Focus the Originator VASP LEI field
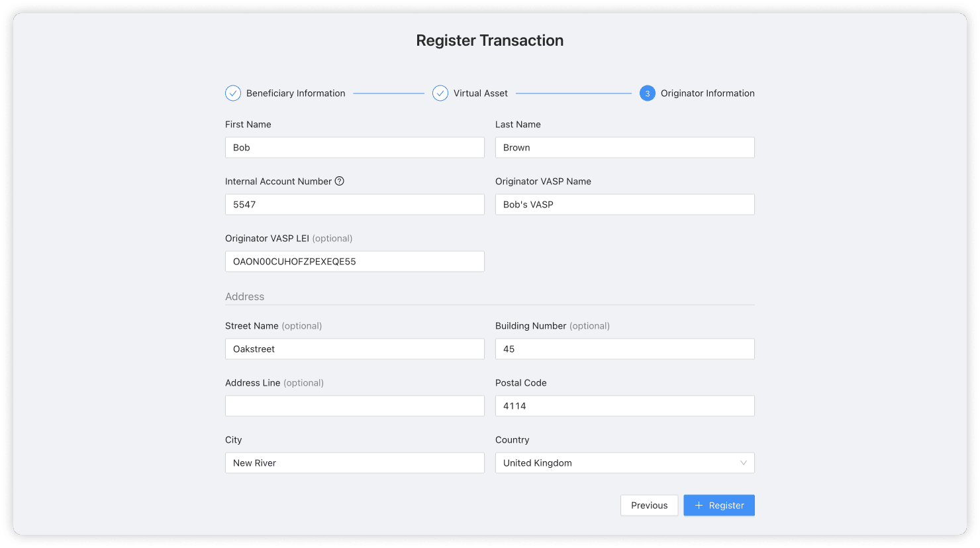 coord(354,262)
